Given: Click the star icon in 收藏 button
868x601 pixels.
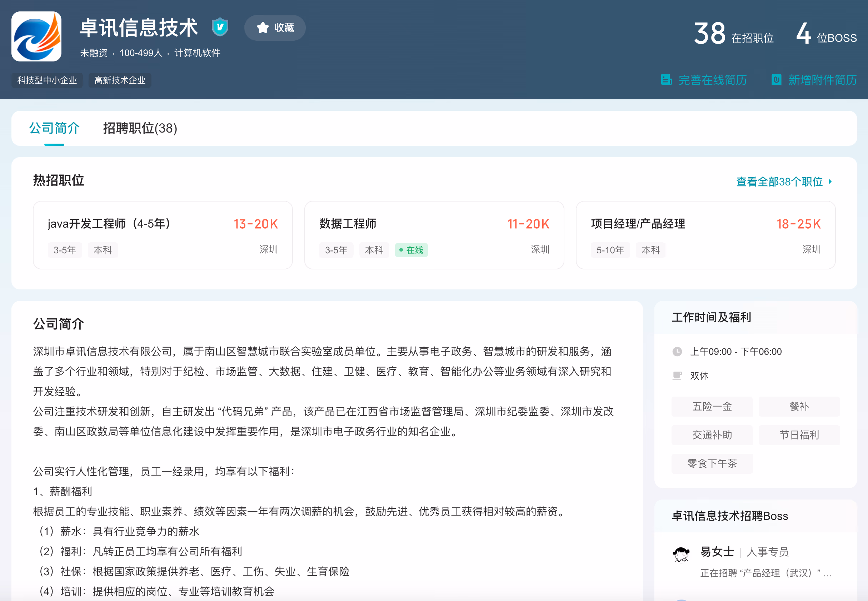Looking at the screenshot, I should click(263, 28).
